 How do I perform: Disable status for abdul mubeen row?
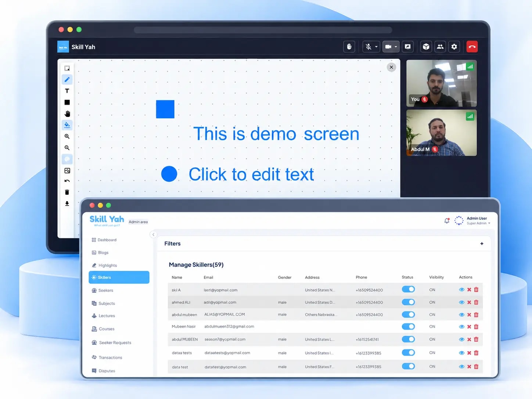408,314
